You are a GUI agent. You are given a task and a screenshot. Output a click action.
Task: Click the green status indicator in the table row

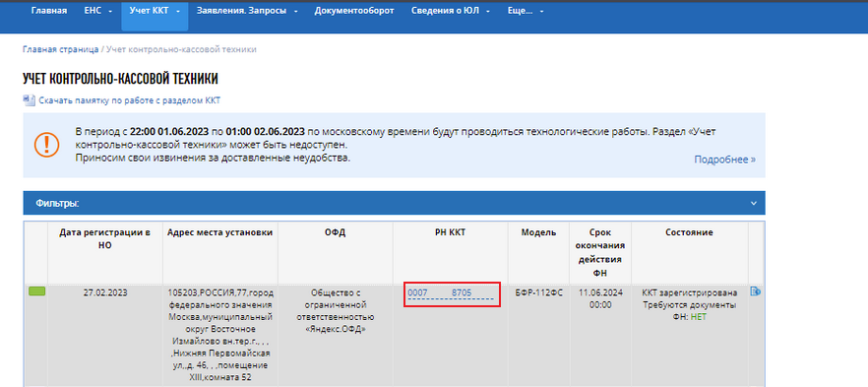(x=36, y=291)
